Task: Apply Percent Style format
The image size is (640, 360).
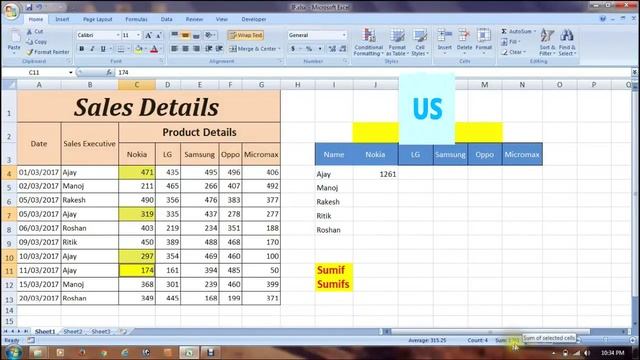Action: pyautogui.click(x=309, y=49)
